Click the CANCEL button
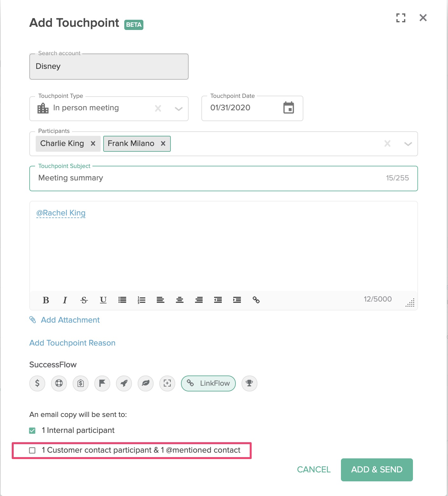Screen dimensions: 448x496 click(314, 470)
